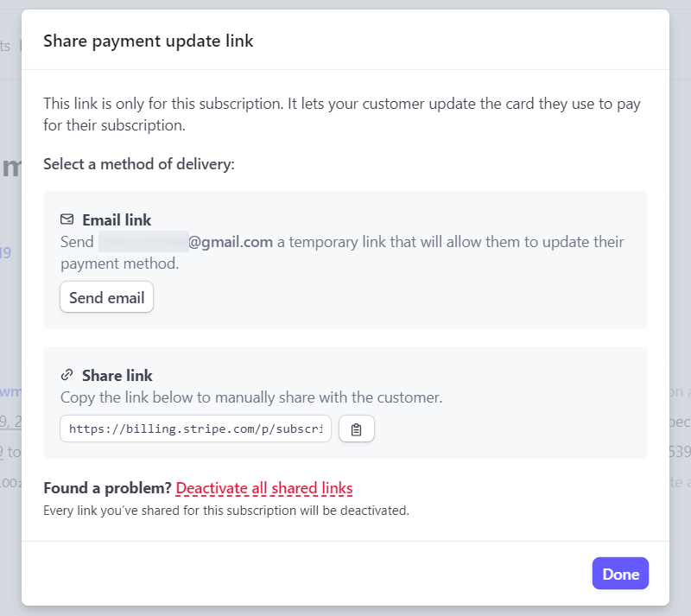This screenshot has height=616, width=691.
Task: Click the Send email button
Action: [106, 297]
